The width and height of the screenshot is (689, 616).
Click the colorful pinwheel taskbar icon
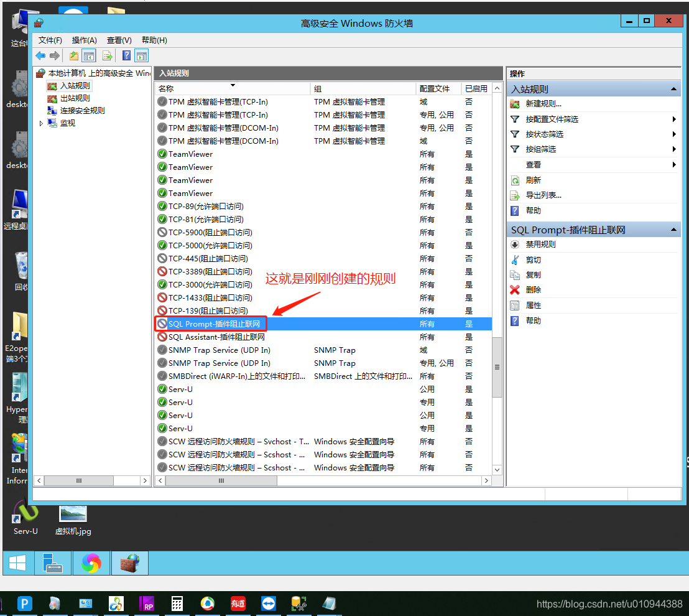click(91, 563)
